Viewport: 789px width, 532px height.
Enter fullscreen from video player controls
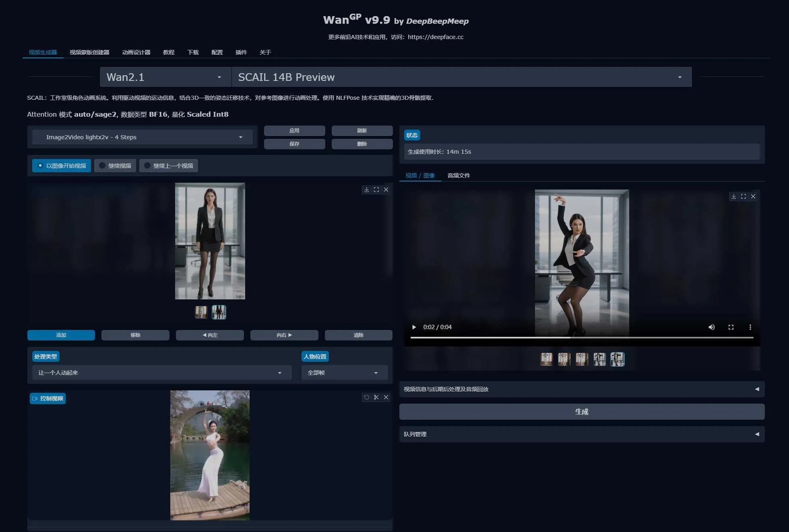pos(731,327)
